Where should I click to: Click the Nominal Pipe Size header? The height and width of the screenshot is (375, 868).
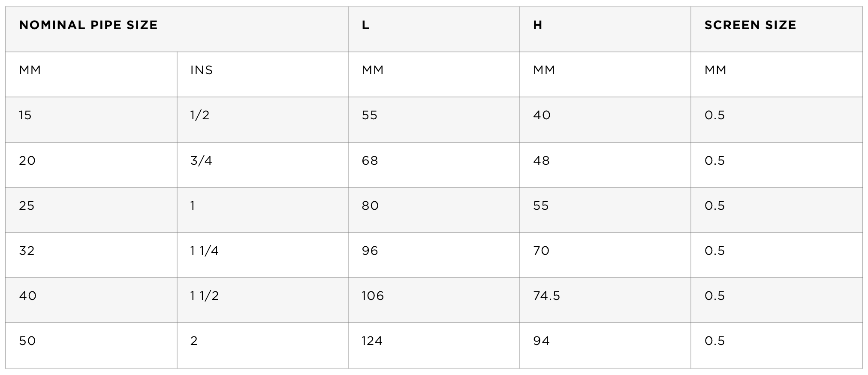tap(177, 30)
